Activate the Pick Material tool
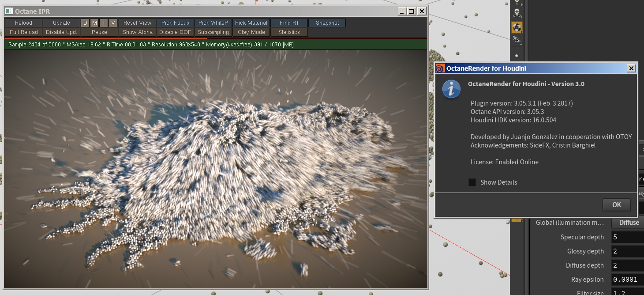The height and width of the screenshot is (295, 644). pyautogui.click(x=251, y=23)
